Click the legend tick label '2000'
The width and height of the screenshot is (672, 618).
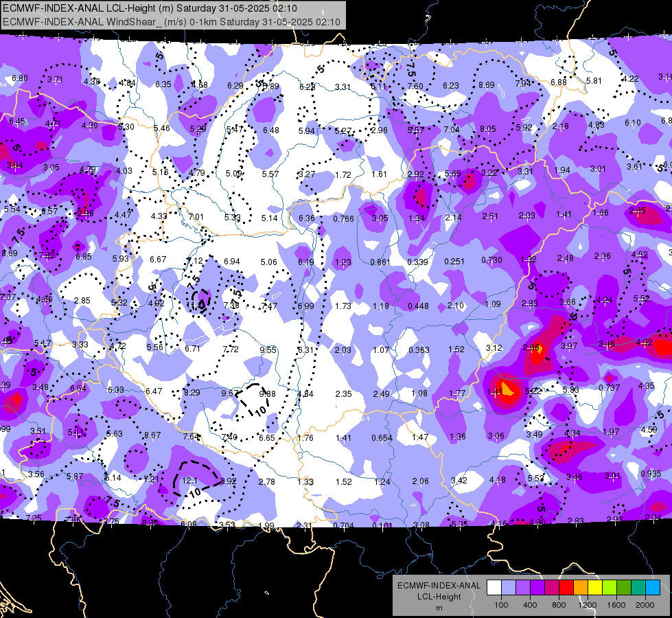(x=645, y=605)
